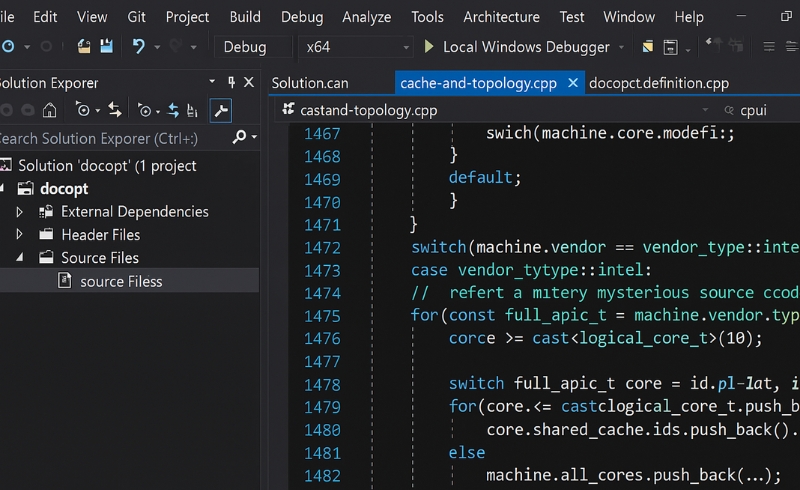Click the Undo arrow icon
Screen dimensions: 800x490
coord(138,46)
